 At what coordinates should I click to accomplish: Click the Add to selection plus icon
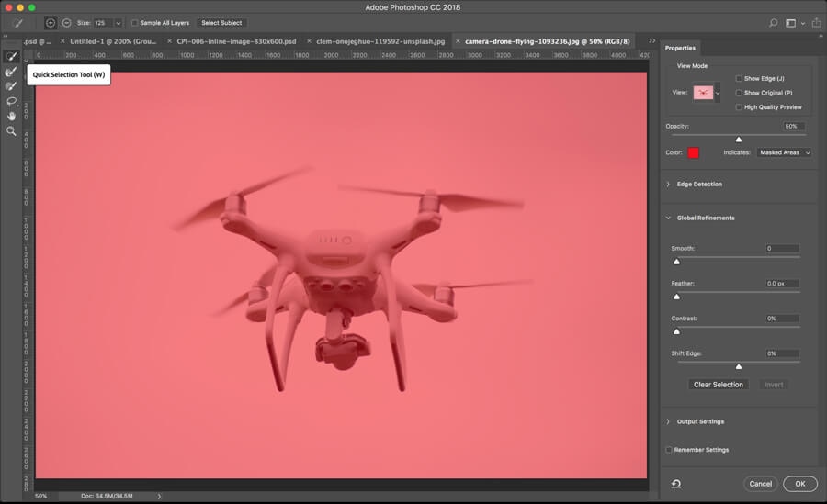click(51, 23)
